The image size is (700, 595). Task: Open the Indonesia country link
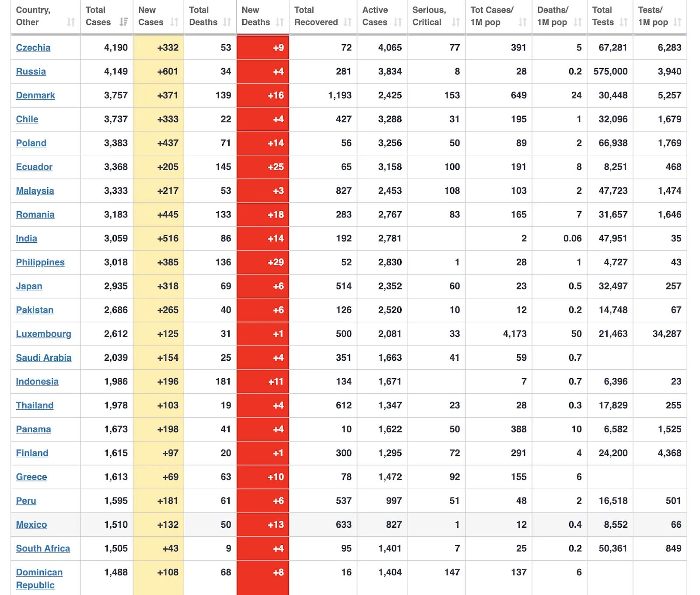click(x=37, y=382)
